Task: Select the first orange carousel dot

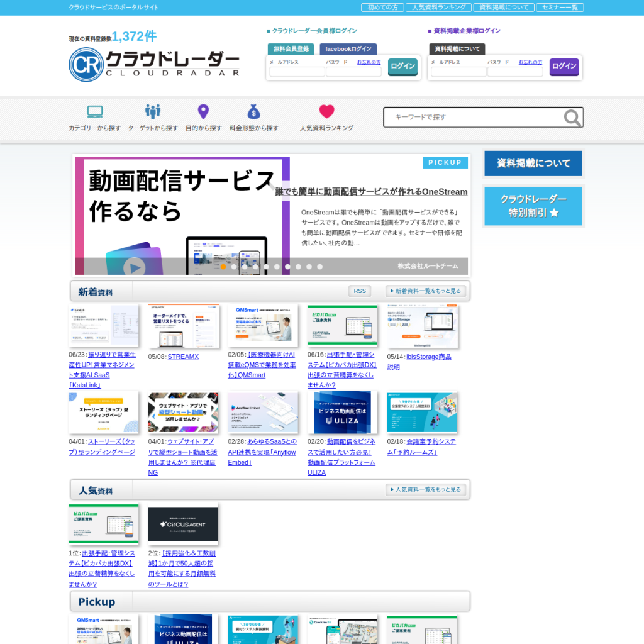Action: [x=223, y=267]
